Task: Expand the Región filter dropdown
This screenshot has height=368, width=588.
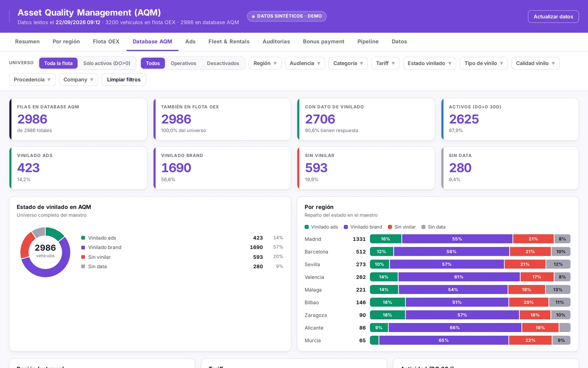Action: coord(265,63)
